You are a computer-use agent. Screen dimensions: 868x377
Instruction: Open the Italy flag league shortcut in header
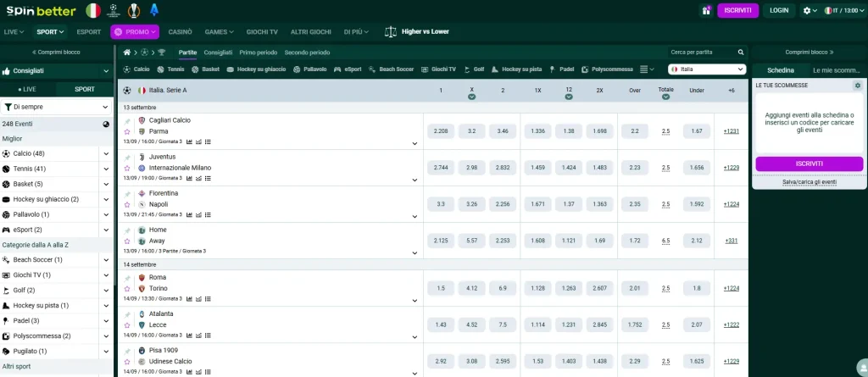(93, 10)
